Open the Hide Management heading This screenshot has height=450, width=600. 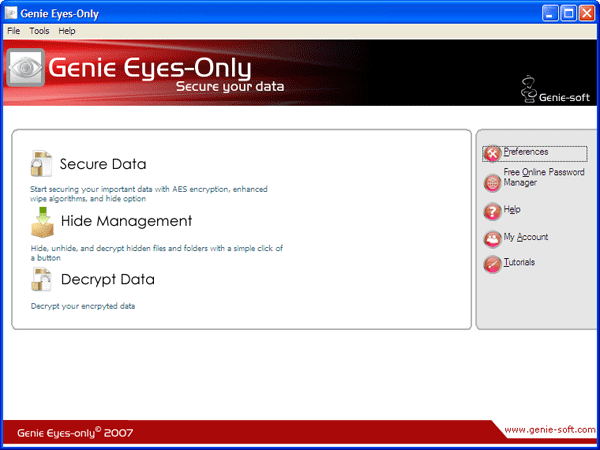[x=126, y=221]
